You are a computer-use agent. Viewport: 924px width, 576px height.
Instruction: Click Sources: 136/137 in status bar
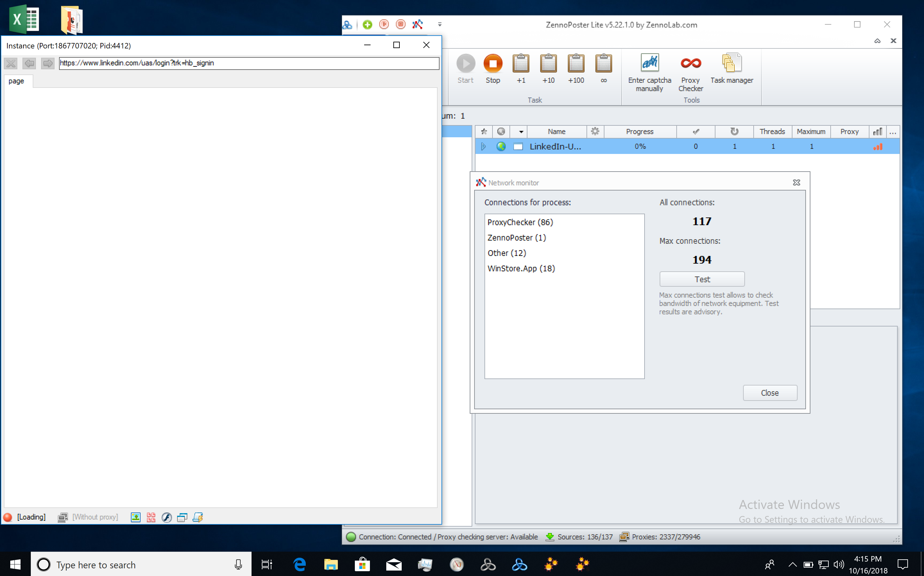[579, 537]
